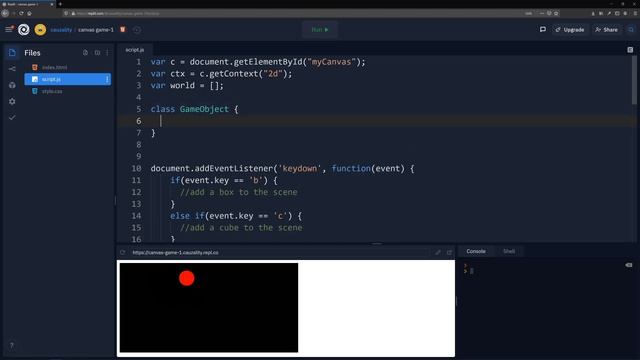Click the Upgrade button
This screenshot has height=360, width=640.
click(570, 30)
